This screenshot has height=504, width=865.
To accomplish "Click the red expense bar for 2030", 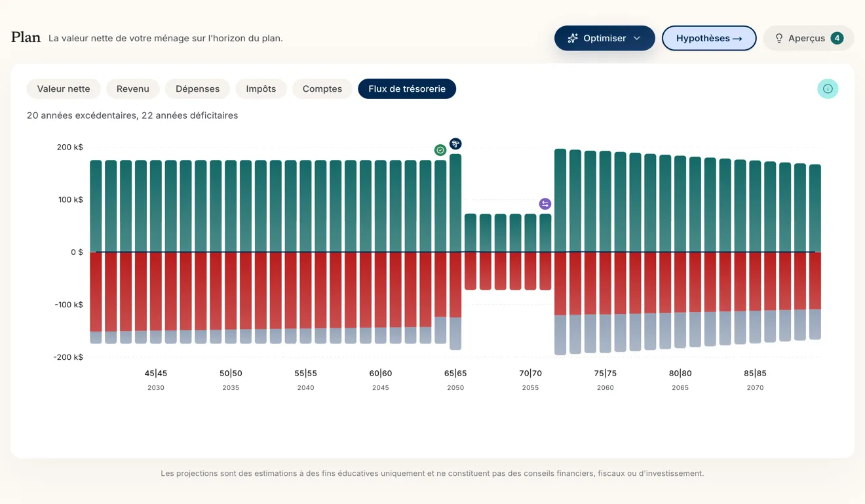I will (x=156, y=291).
